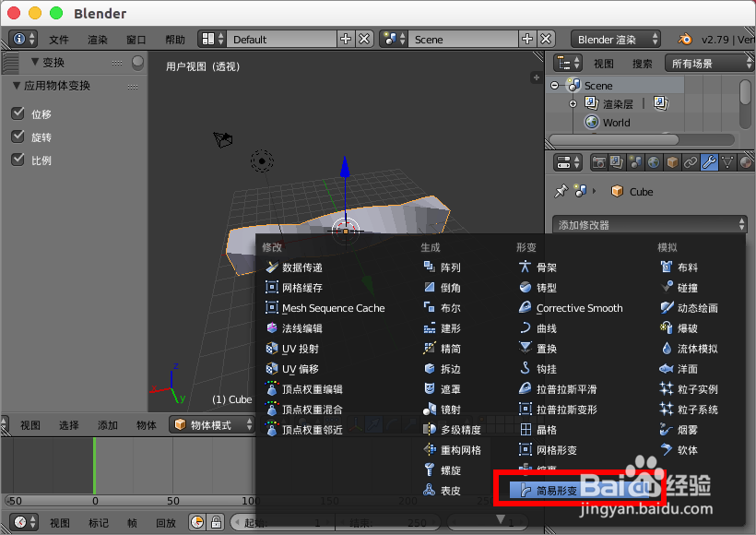Screen dimensions: 756x535
Task: Open the 帮助 menu
Action: pos(174,40)
